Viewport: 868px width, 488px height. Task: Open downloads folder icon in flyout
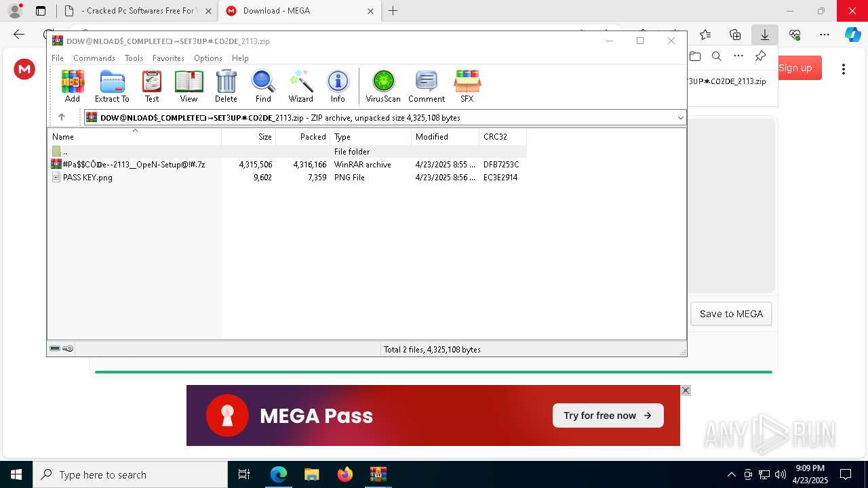coord(695,56)
